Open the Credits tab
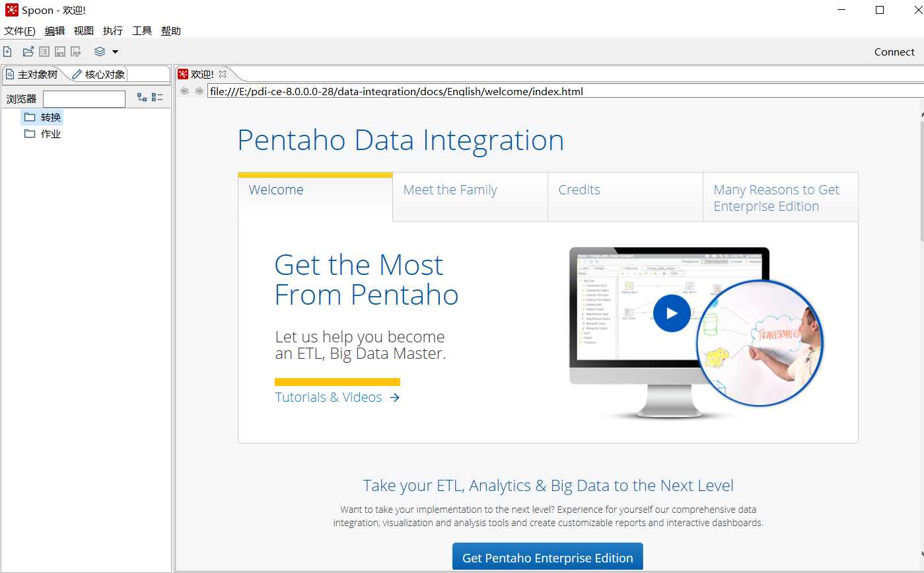Viewport: 924px width, 573px height. click(625, 197)
